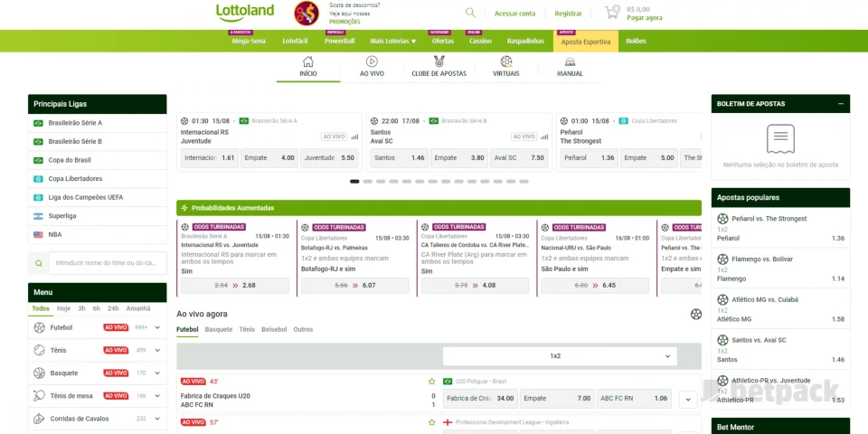Select the 24h time filter

tap(113, 308)
